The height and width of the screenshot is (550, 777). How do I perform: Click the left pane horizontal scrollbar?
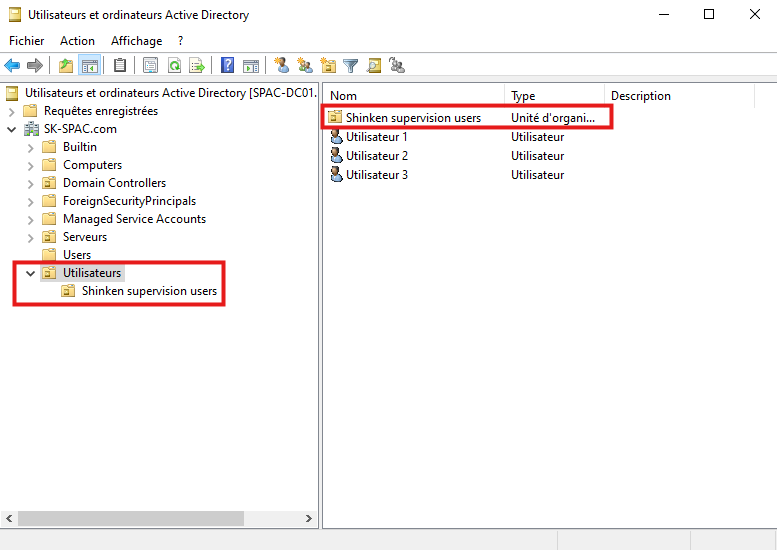[x=130, y=518]
